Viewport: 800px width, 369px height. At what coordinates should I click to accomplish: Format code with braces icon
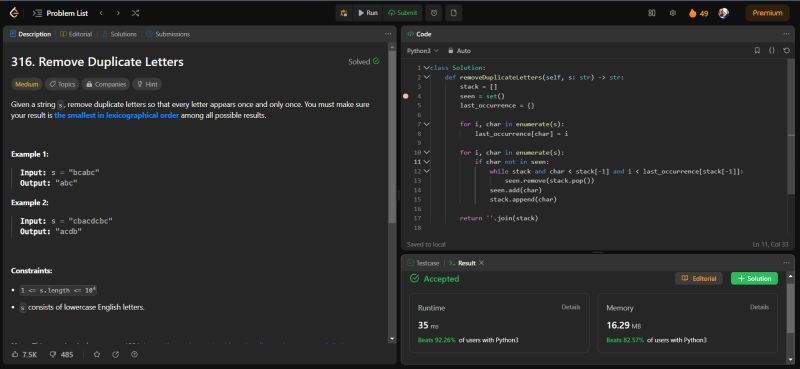pos(772,51)
